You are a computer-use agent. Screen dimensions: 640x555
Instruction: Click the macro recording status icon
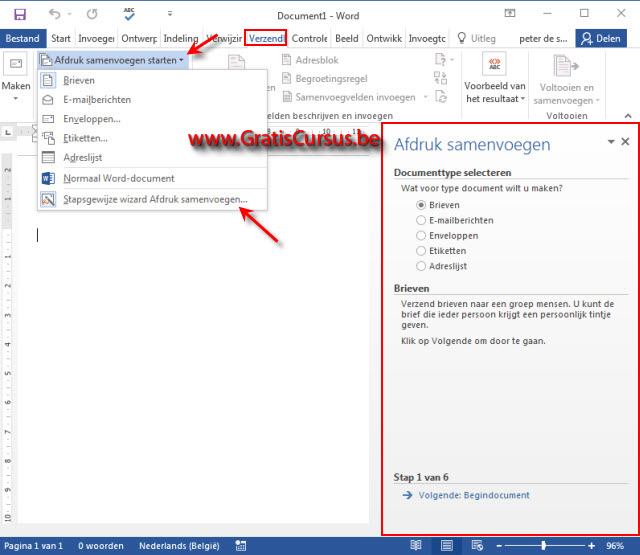(x=241, y=546)
